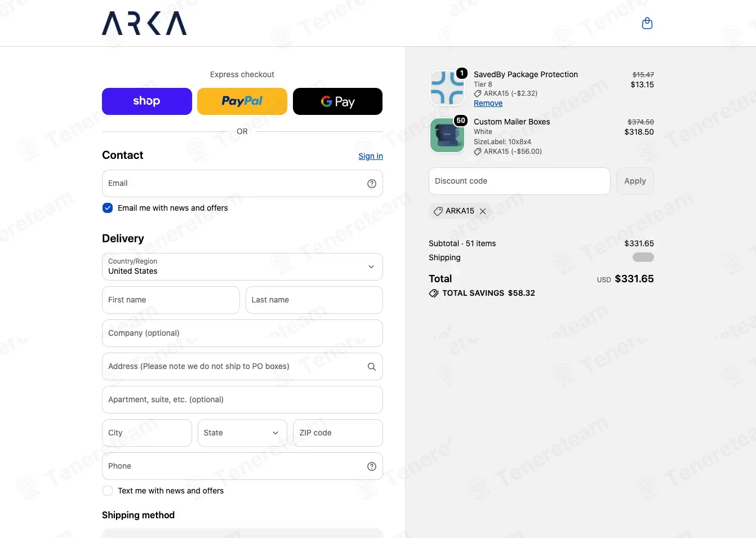
Task: Click the Apply discount button
Action: (x=635, y=181)
